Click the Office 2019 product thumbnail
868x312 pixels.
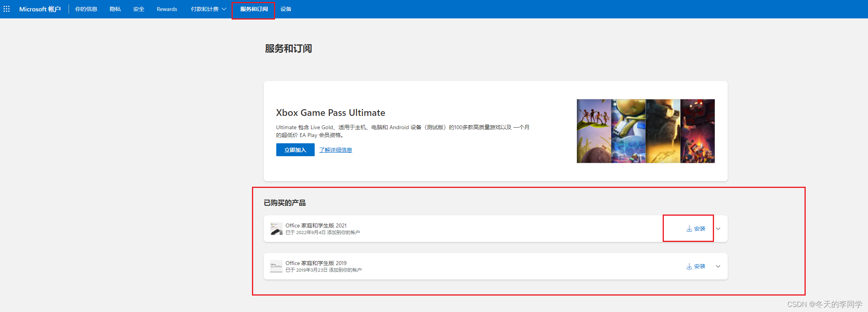(x=276, y=266)
